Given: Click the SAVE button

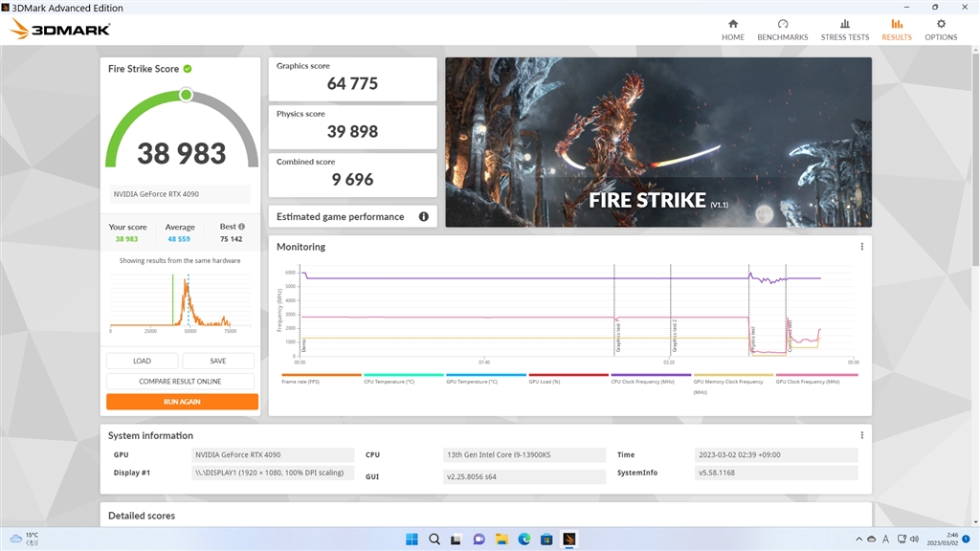Looking at the screenshot, I should click(218, 361).
